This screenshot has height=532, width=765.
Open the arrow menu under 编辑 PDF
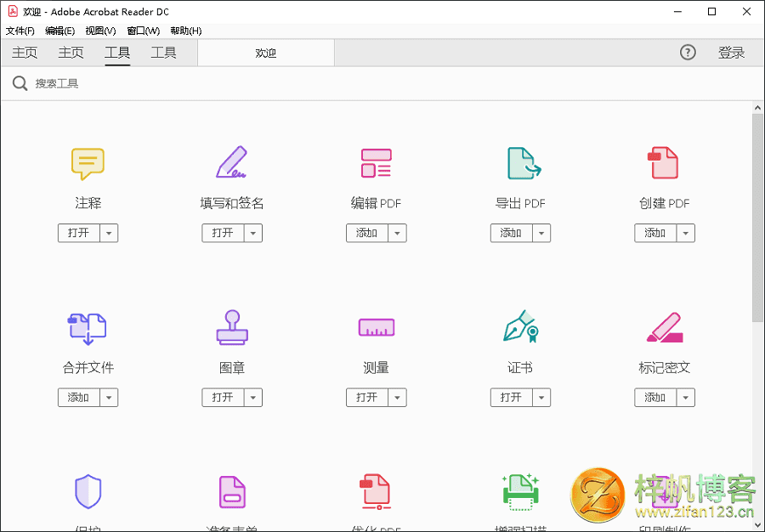click(397, 233)
